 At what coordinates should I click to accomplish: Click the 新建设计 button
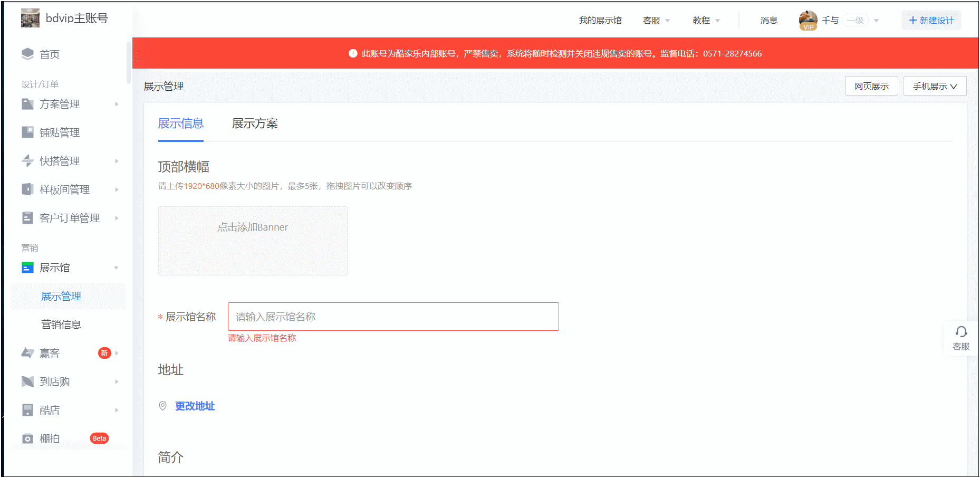click(x=931, y=20)
